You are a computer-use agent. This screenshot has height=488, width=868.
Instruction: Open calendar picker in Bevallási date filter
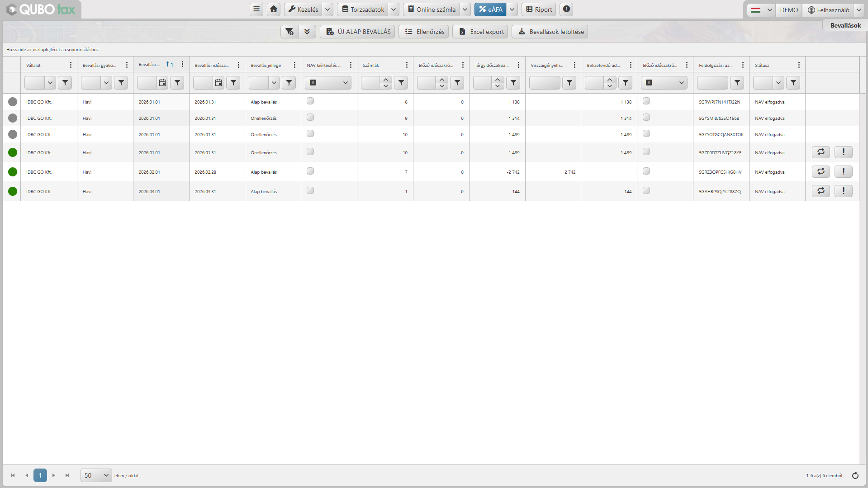click(x=162, y=83)
